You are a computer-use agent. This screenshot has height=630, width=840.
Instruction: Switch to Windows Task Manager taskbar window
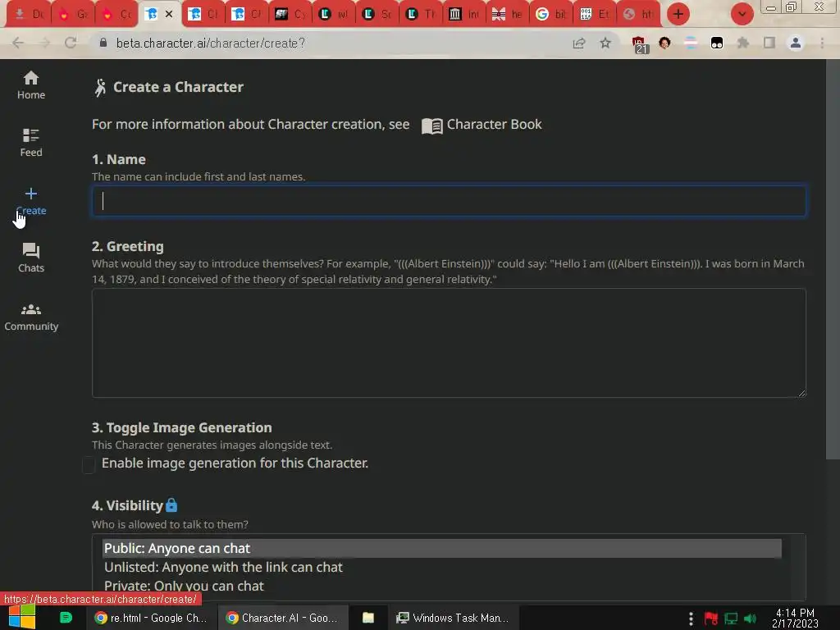click(x=453, y=618)
